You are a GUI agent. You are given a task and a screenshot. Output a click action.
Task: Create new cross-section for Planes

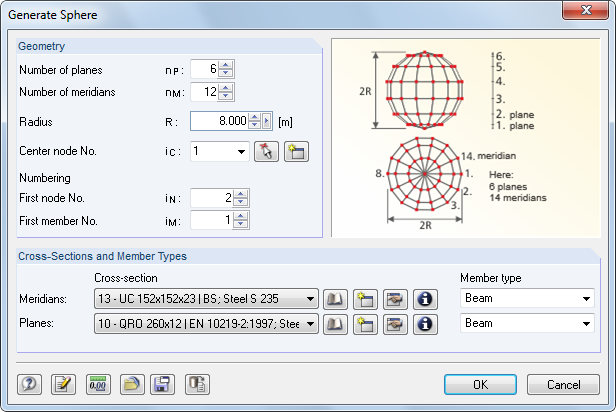click(365, 324)
